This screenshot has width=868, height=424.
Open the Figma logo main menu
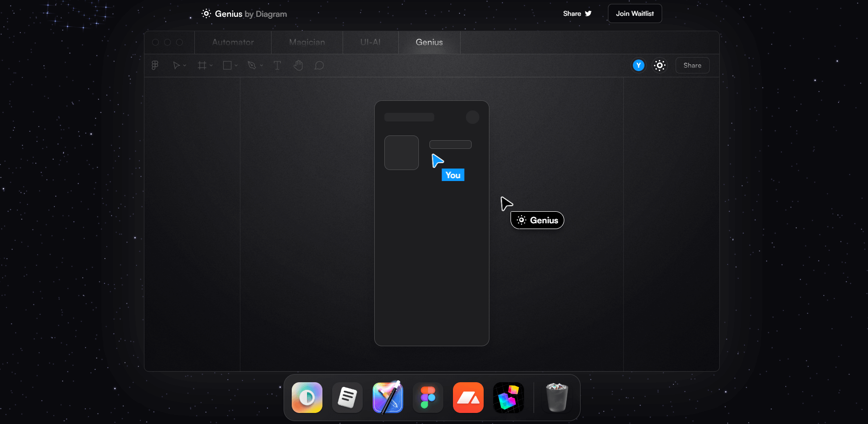tap(155, 65)
